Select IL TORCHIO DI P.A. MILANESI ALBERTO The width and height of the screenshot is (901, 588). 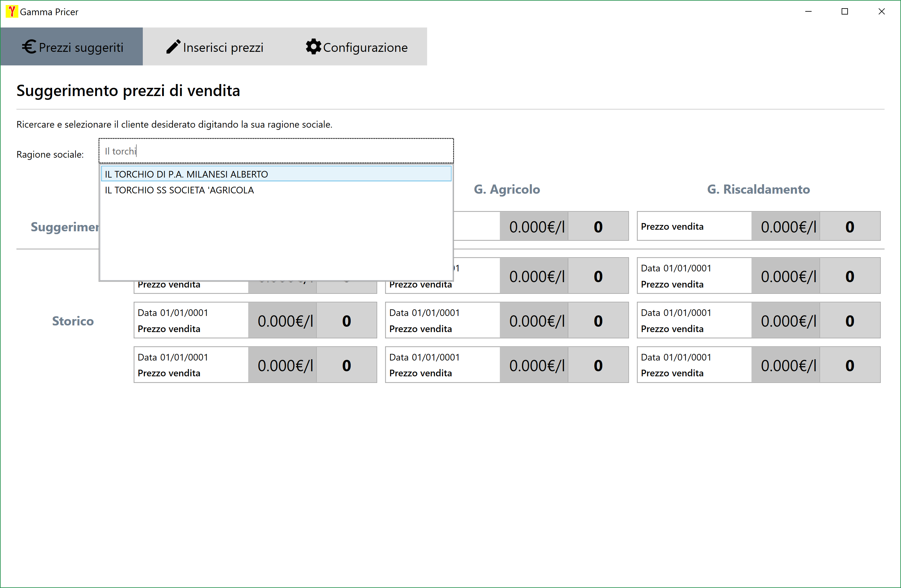point(276,174)
